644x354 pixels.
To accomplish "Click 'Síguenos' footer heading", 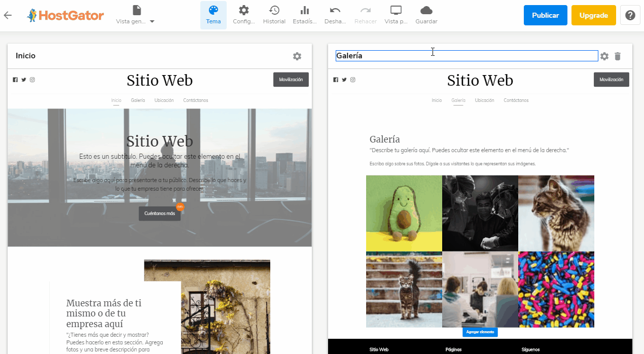I will [x=530, y=349].
